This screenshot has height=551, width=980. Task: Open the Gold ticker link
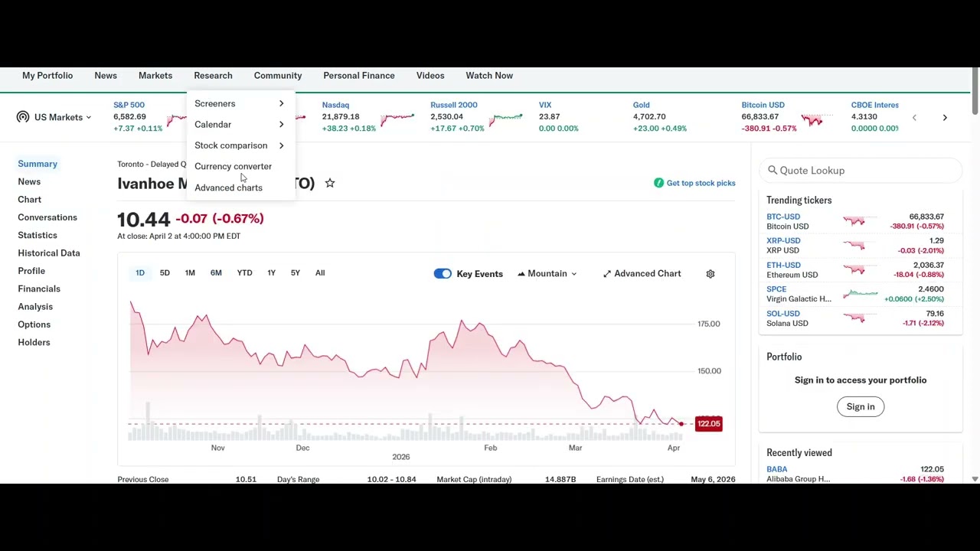tap(642, 105)
